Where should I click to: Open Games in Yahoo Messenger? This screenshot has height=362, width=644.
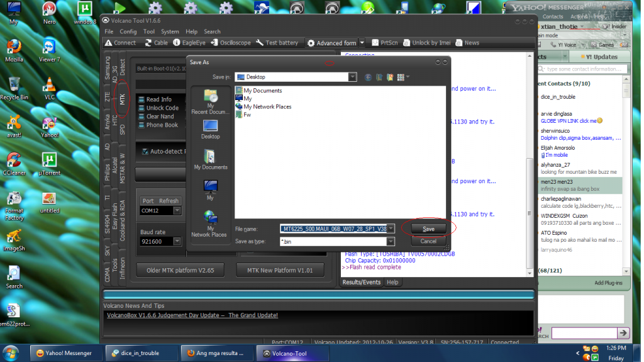point(603,45)
